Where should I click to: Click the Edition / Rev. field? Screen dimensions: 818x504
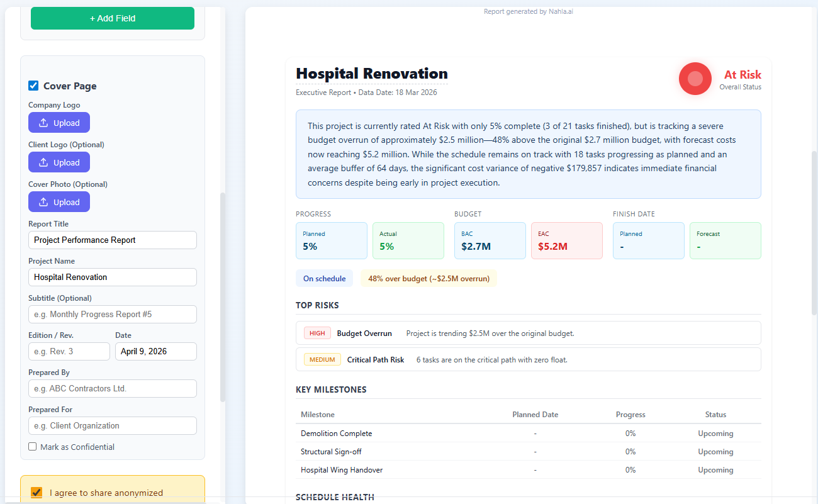69,351
